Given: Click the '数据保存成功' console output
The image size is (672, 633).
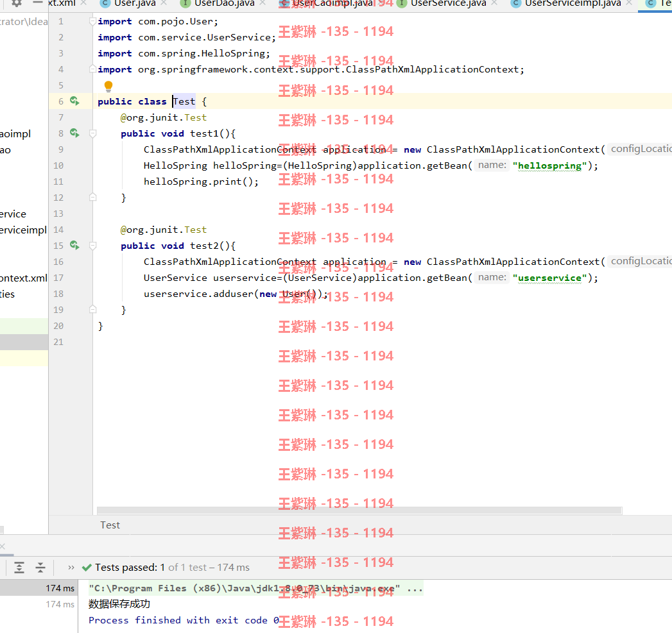Looking at the screenshot, I should click(119, 604).
